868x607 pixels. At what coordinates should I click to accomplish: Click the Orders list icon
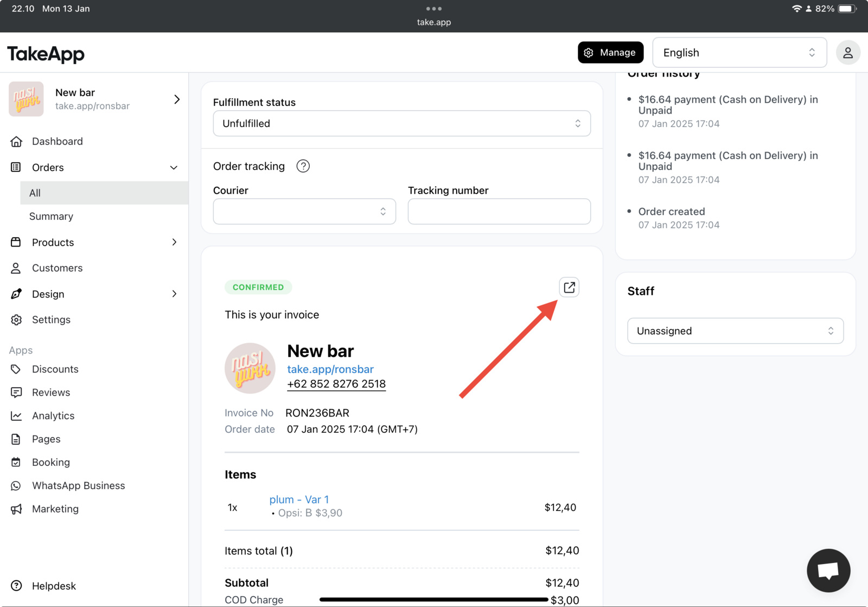[16, 167]
